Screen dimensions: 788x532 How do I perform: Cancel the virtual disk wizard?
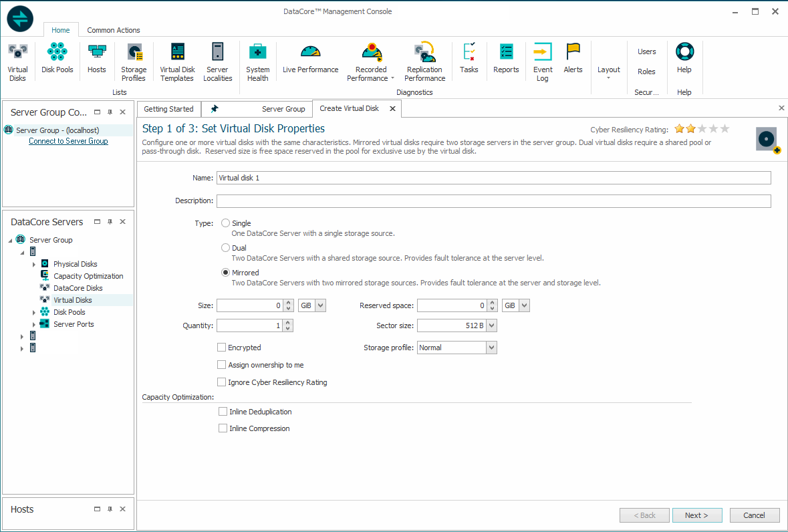[x=755, y=515]
